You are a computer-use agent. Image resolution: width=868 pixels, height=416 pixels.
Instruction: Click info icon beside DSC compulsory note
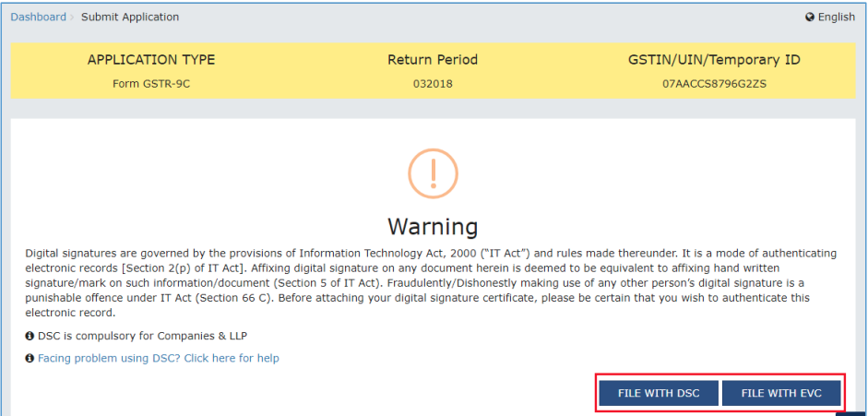30,334
